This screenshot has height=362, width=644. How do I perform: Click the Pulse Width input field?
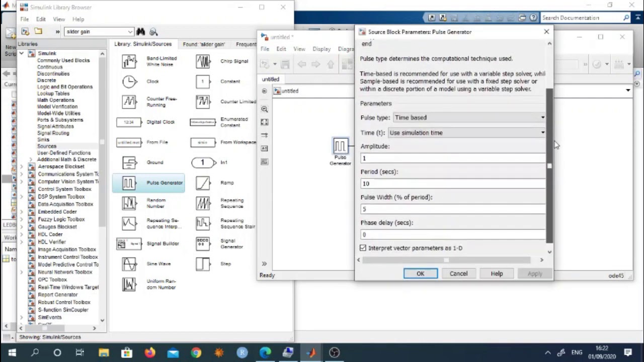tap(452, 209)
